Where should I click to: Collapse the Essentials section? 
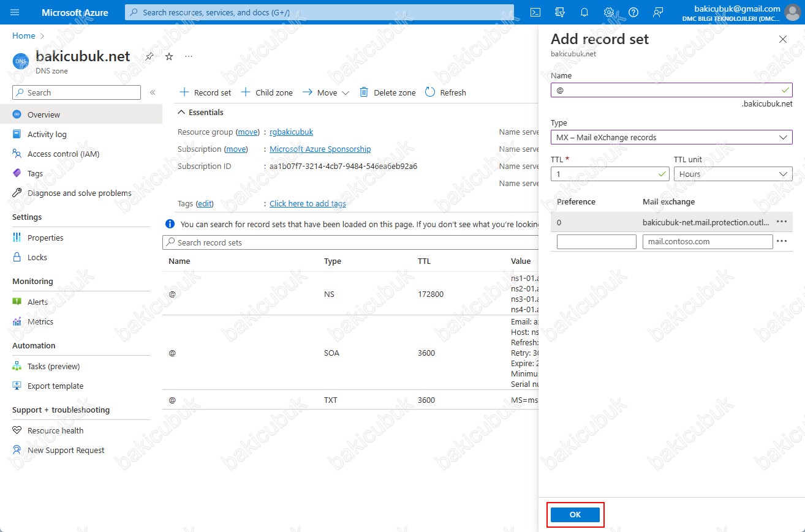click(x=200, y=112)
